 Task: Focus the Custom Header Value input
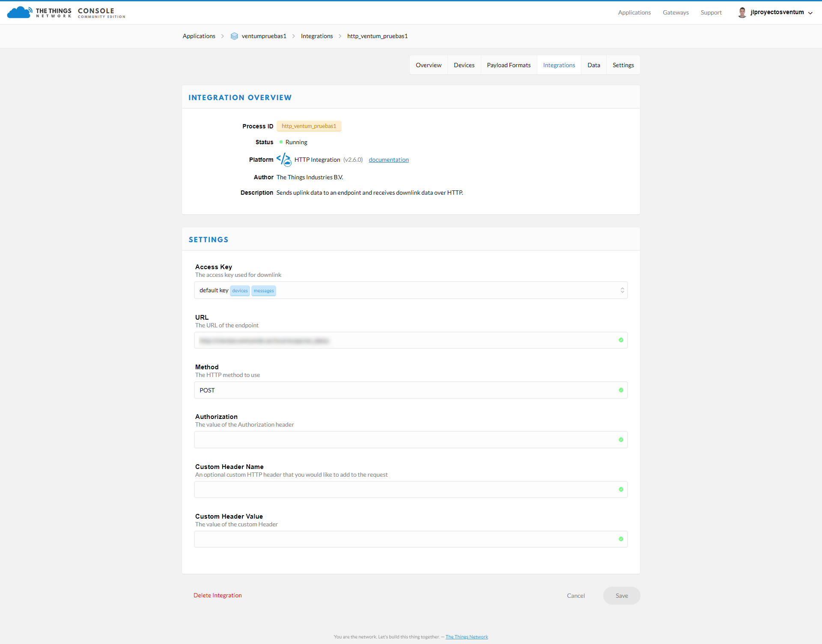(411, 539)
